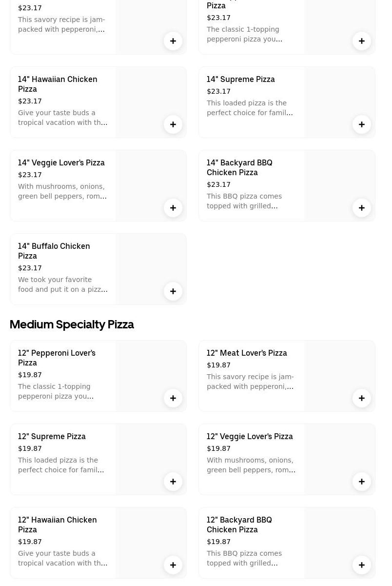Screen dimensions: 392x586
Task: Open the 14" Buffalo Chicken Pizza title
Action: (54, 251)
